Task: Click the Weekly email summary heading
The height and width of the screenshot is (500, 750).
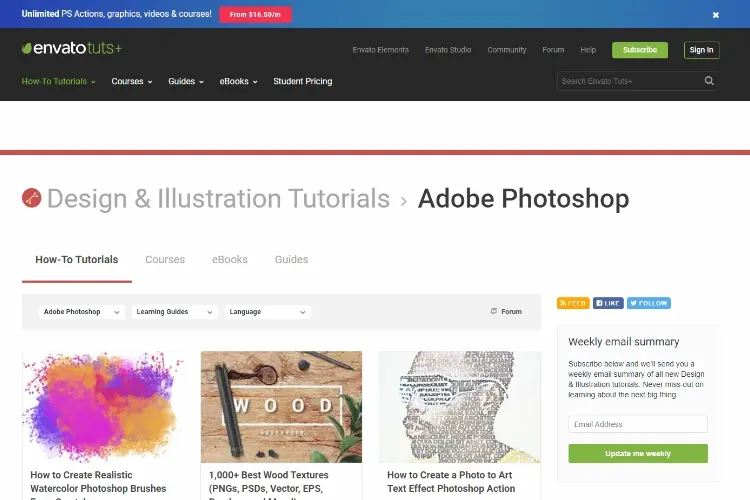Action: click(x=623, y=342)
